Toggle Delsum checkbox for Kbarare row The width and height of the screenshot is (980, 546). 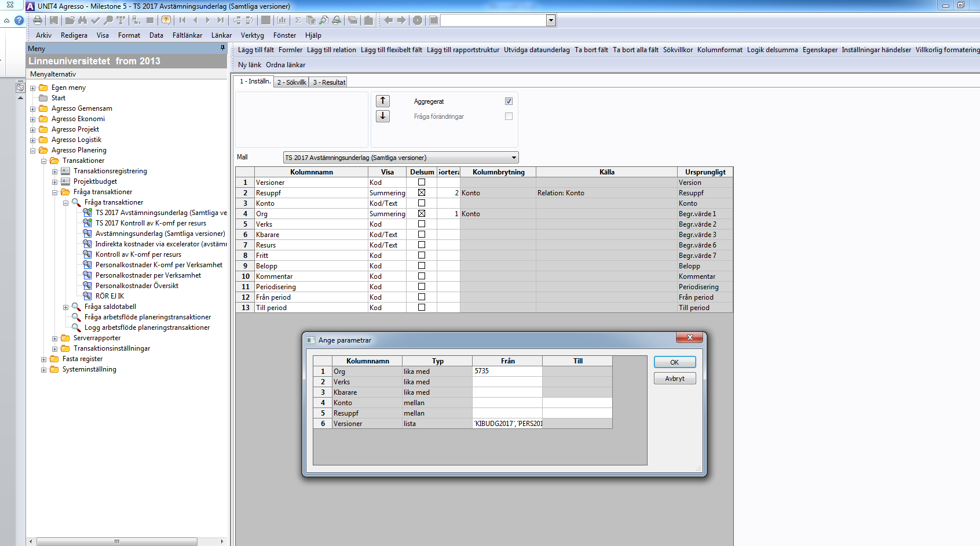(x=422, y=235)
